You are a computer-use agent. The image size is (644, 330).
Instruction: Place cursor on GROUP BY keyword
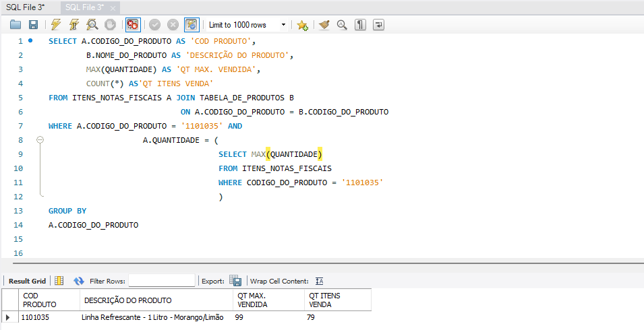point(67,211)
